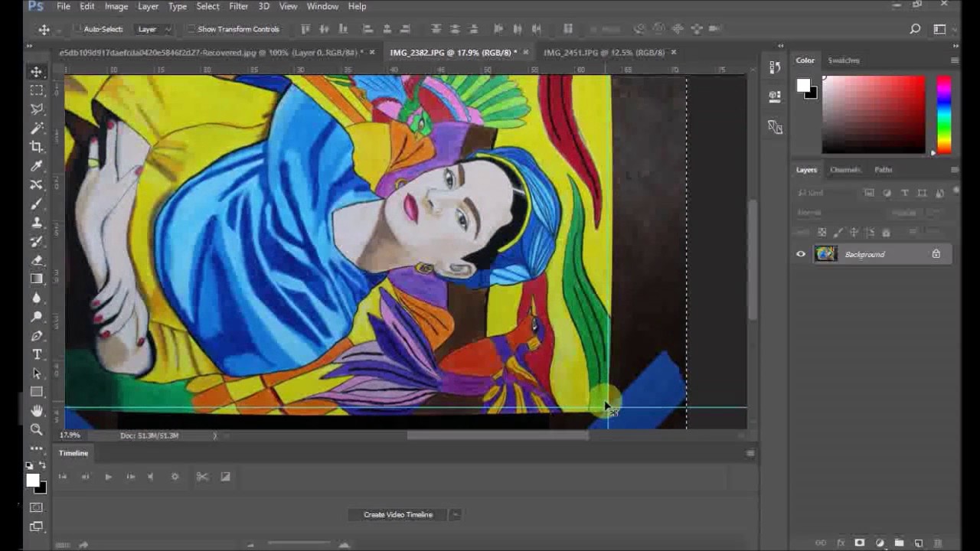Toggle lock all icon in Layers panel

click(x=886, y=232)
